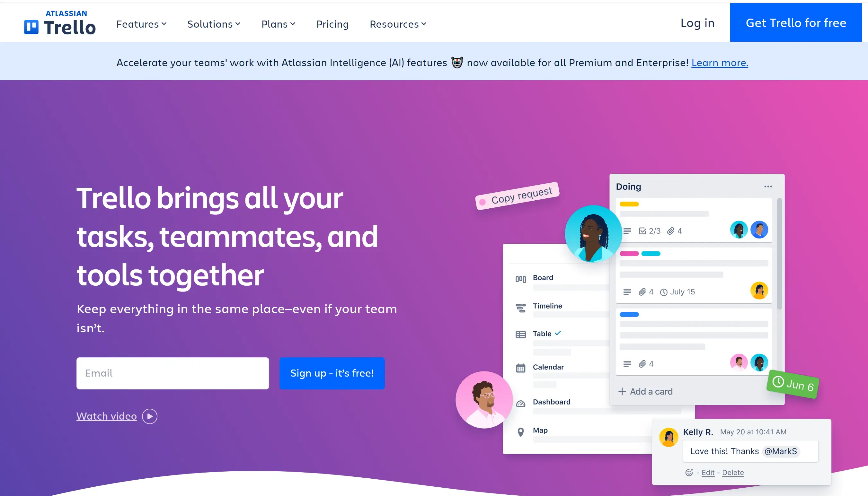868x496 pixels.
Task: Click the Table view icon
Action: [x=521, y=334]
